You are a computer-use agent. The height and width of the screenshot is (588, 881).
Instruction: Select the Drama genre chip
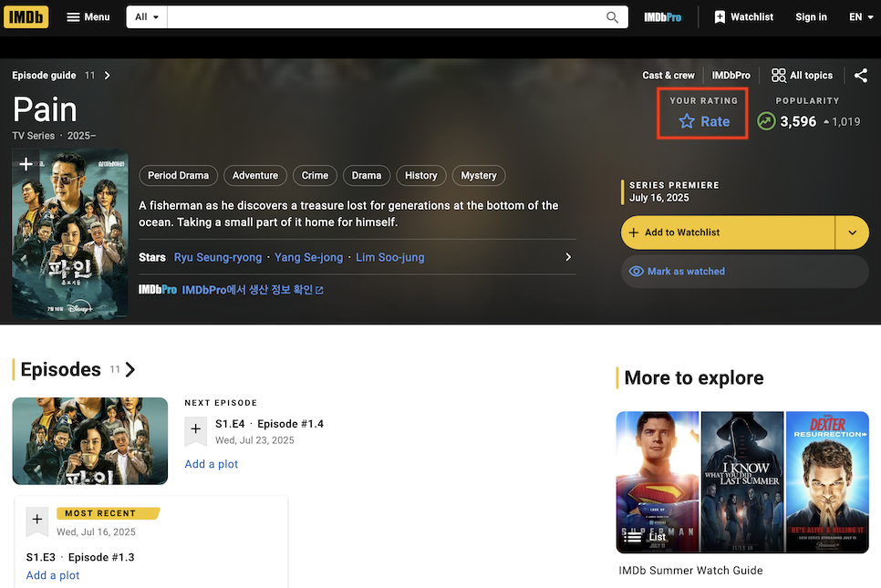coord(367,176)
